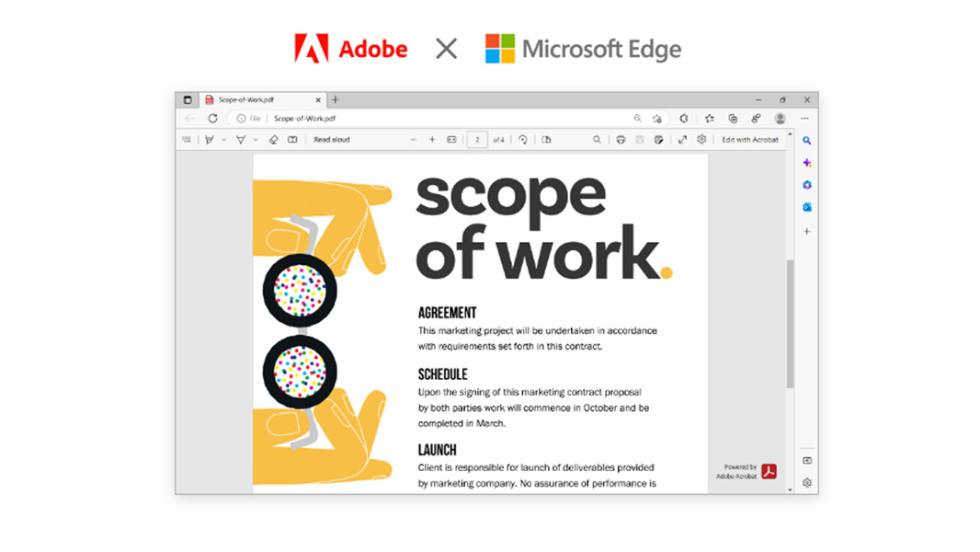Click the PDF page number field
The height and width of the screenshot is (552, 980).
[477, 140]
